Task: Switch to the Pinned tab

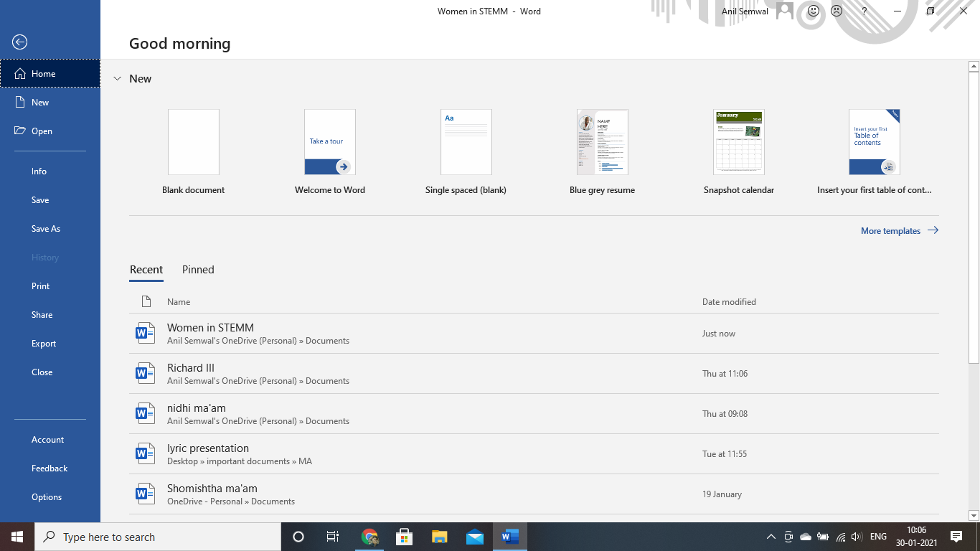Action: pyautogui.click(x=198, y=270)
